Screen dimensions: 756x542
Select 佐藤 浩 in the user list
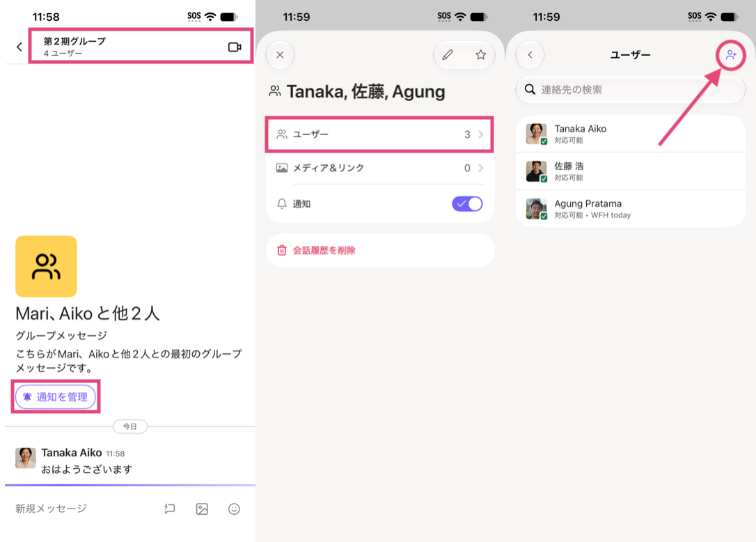(631, 171)
